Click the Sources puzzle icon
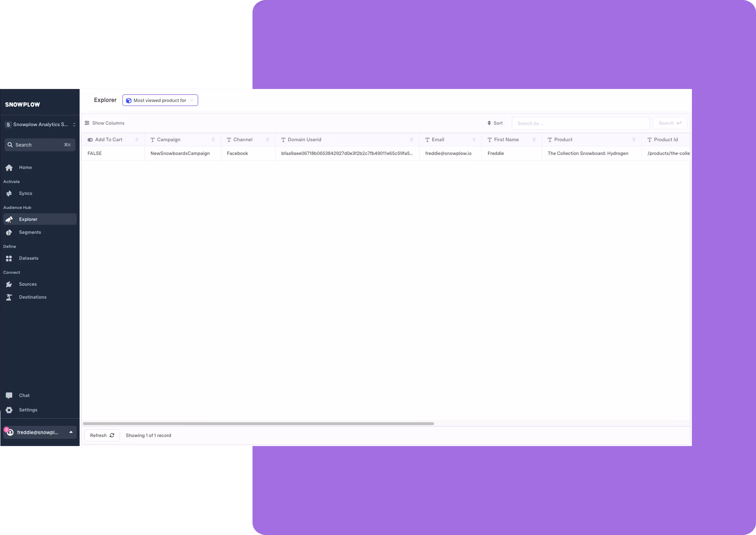The height and width of the screenshot is (535, 756). pyautogui.click(x=9, y=284)
